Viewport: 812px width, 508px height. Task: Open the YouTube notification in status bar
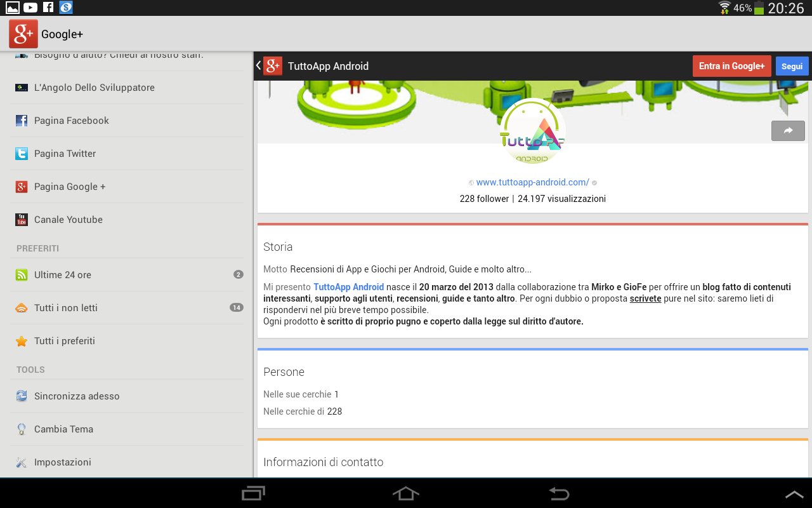[x=30, y=8]
